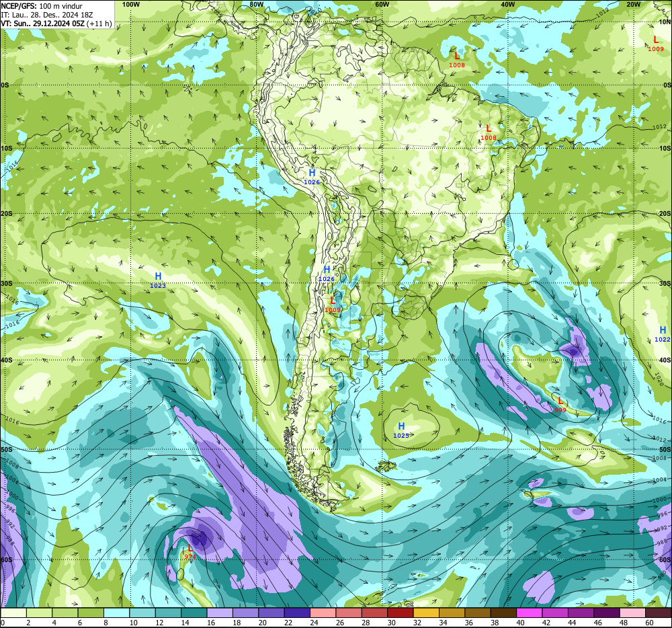Pick the 38–40 dark brown legend swatch
Screen dimensions: 672x628
[503, 613]
